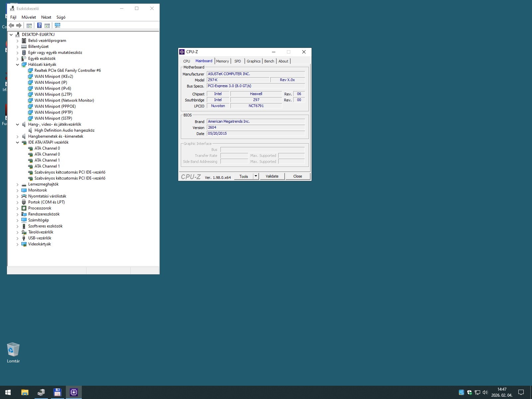Viewport: 532px width, 399px height.
Task: Expand the Belső vezérlőprogram node
Action: tap(18, 41)
